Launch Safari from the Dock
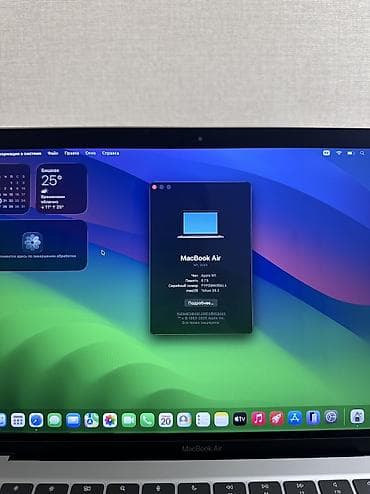Viewport: 370px width, 494px height. click(36, 420)
